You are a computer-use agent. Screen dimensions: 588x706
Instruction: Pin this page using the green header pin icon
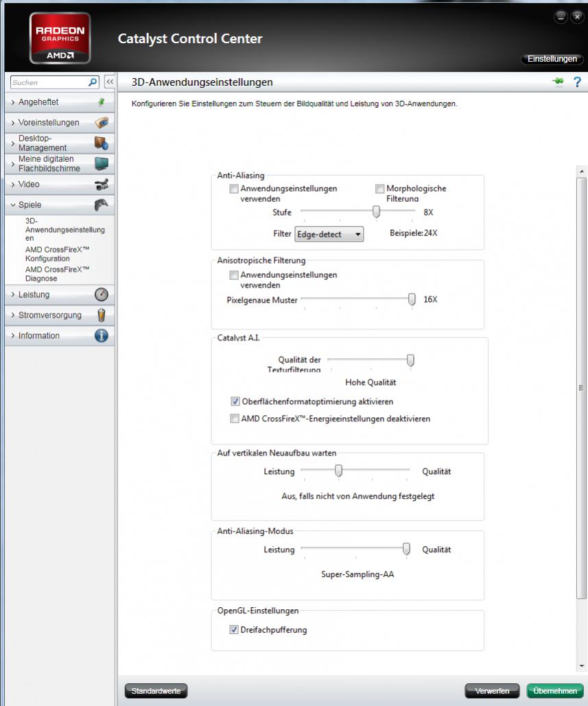(x=558, y=82)
